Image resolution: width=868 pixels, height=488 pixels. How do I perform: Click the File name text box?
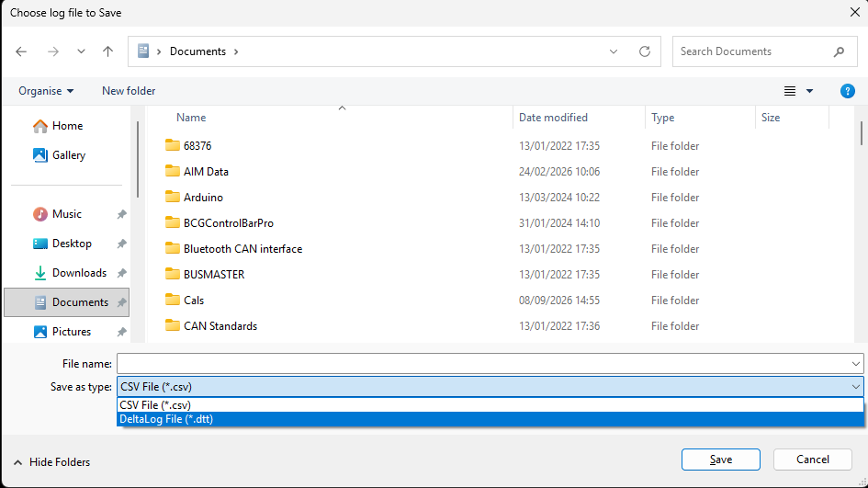click(483, 364)
